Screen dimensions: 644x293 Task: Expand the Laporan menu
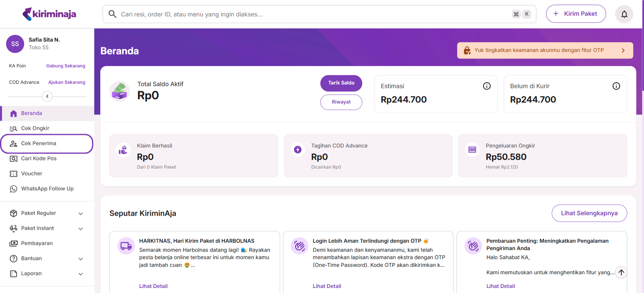[80, 274]
